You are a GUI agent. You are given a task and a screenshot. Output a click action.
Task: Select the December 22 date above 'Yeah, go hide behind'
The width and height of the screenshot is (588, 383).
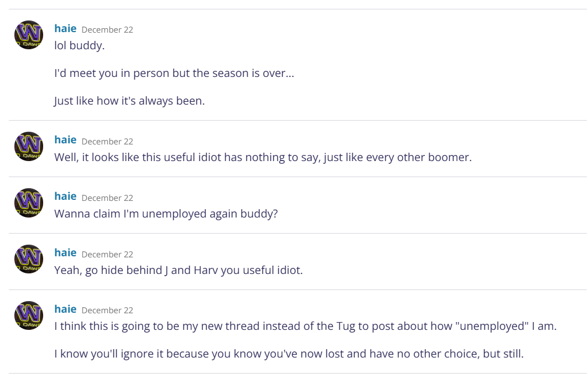107,255
